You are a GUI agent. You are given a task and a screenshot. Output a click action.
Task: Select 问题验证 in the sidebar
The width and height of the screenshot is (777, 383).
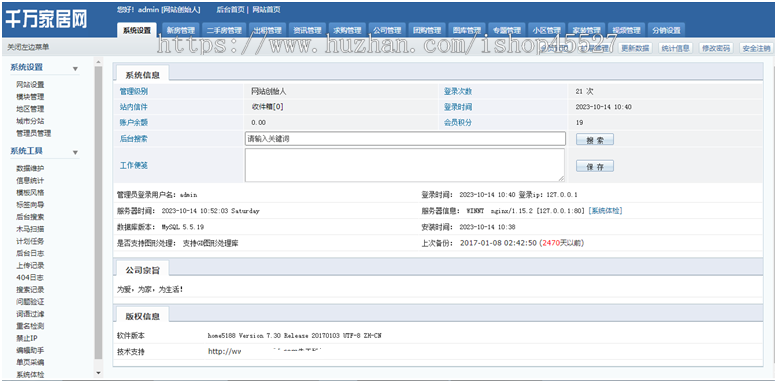[x=30, y=302]
